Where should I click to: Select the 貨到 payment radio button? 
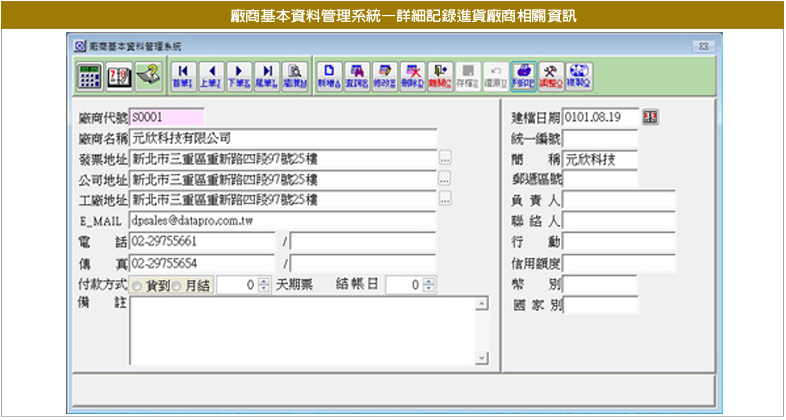click(137, 286)
